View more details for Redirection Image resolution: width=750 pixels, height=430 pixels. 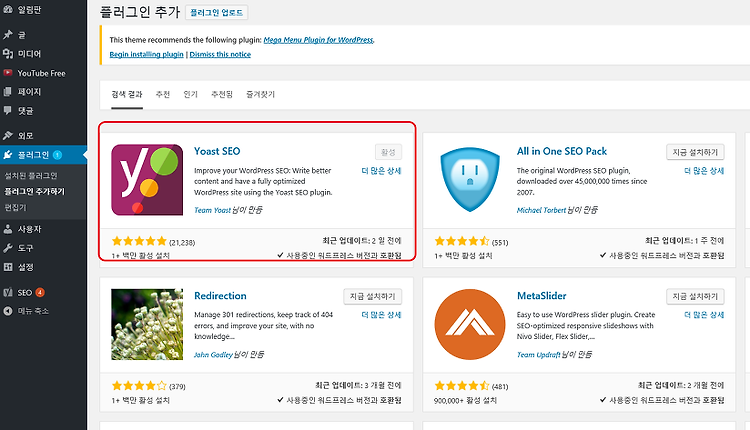pyautogui.click(x=381, y=315)
